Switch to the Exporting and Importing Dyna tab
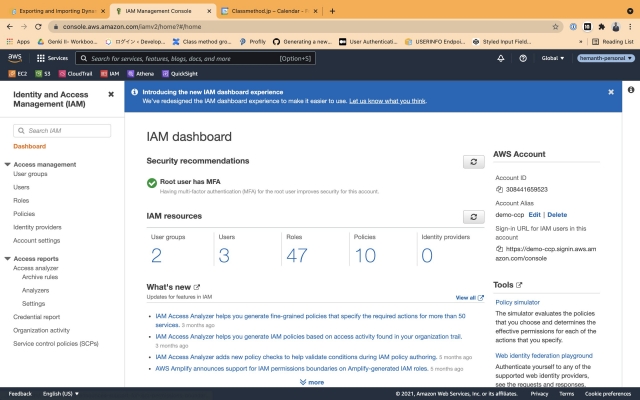640x400 pixels. (x=57, y=11)
